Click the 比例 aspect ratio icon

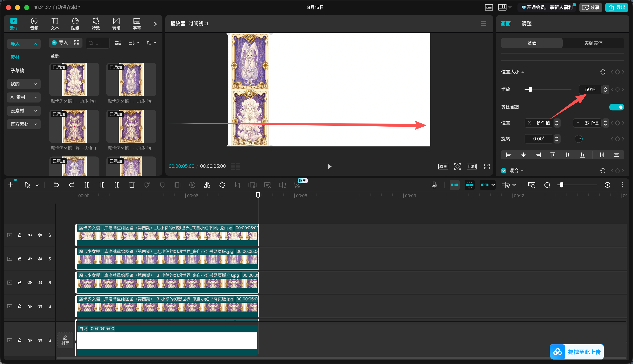(x=472, y=167)
